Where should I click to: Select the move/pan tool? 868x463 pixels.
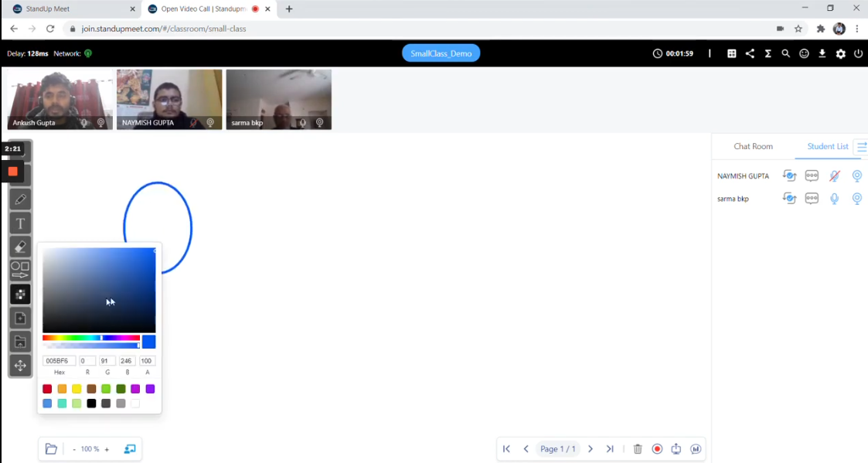(x=20, y=366)
